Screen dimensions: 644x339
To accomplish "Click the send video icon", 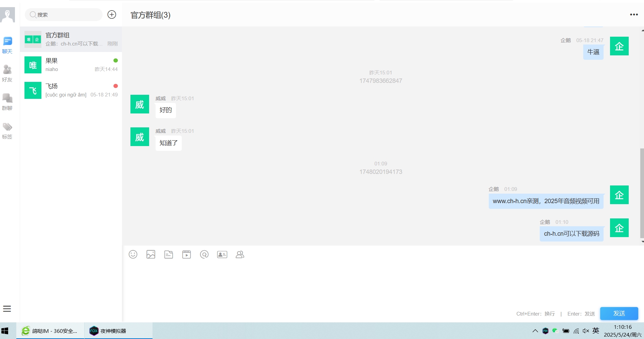I will 186,254.
